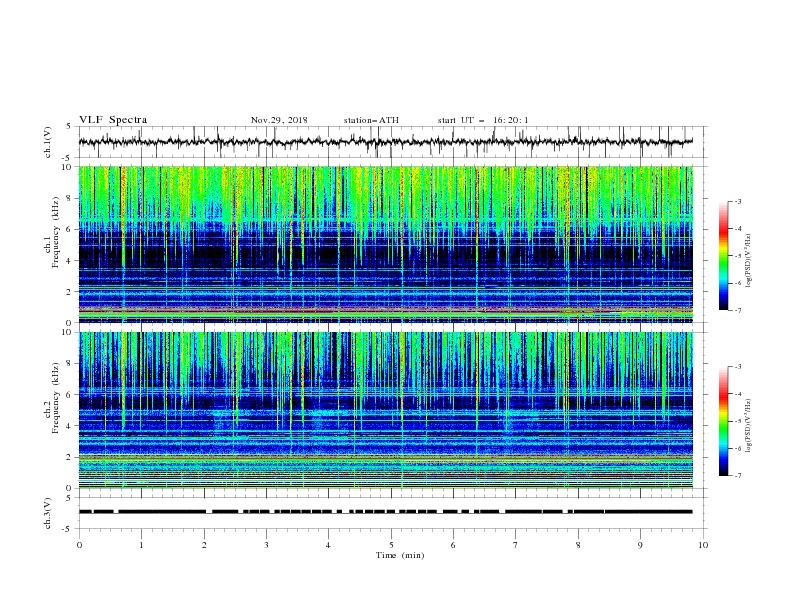The height and width of the screenshot is (612, 792).
Task: Click the VLF Spectra title text
Action: point(113,120)
